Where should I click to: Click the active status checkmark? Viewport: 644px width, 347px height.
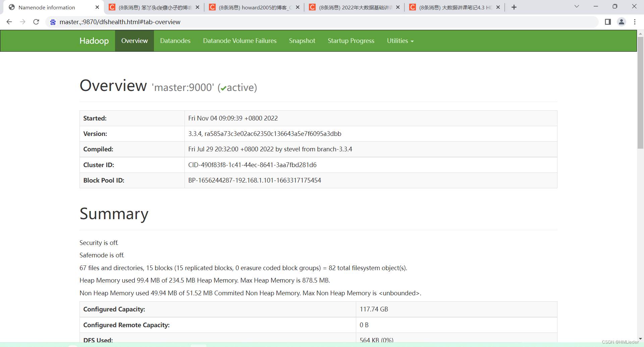223,89
